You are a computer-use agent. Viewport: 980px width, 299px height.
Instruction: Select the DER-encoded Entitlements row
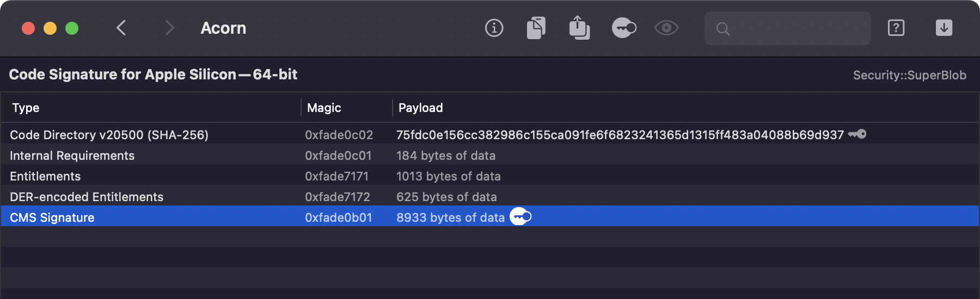(87, 197)
